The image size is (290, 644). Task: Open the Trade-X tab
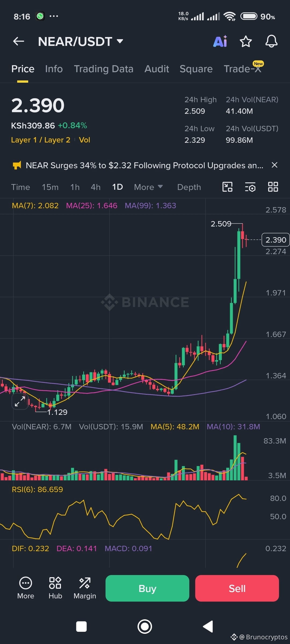click(x=243, y=69)
